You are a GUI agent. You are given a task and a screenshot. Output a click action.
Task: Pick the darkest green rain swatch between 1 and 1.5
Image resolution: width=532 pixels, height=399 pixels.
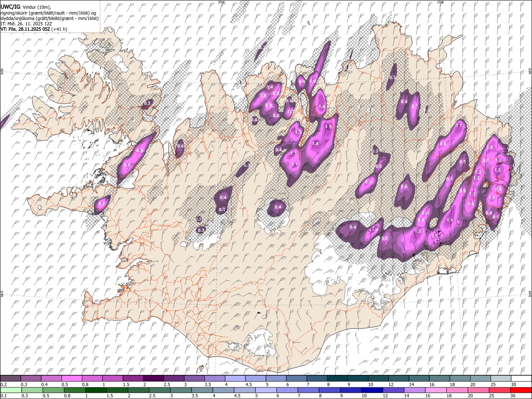[x=96, y=390]
